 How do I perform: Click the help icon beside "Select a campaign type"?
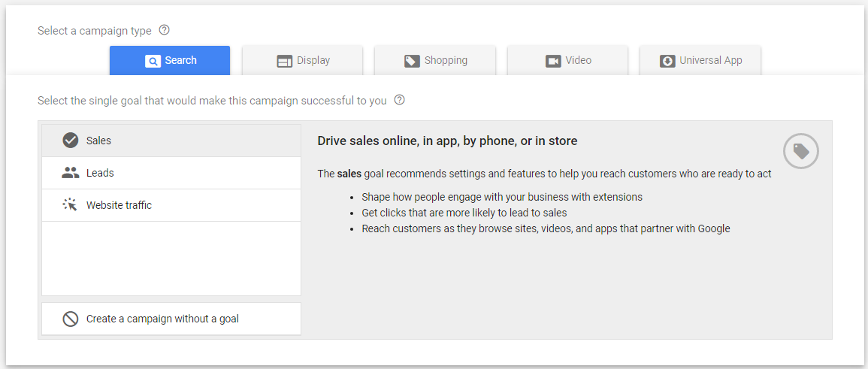click(x=165, y=31)
